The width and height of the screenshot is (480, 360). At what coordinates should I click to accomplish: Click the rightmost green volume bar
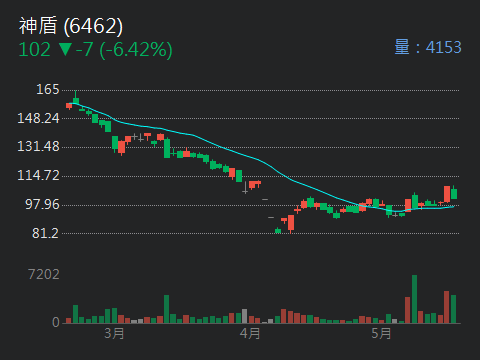point(453,309)
